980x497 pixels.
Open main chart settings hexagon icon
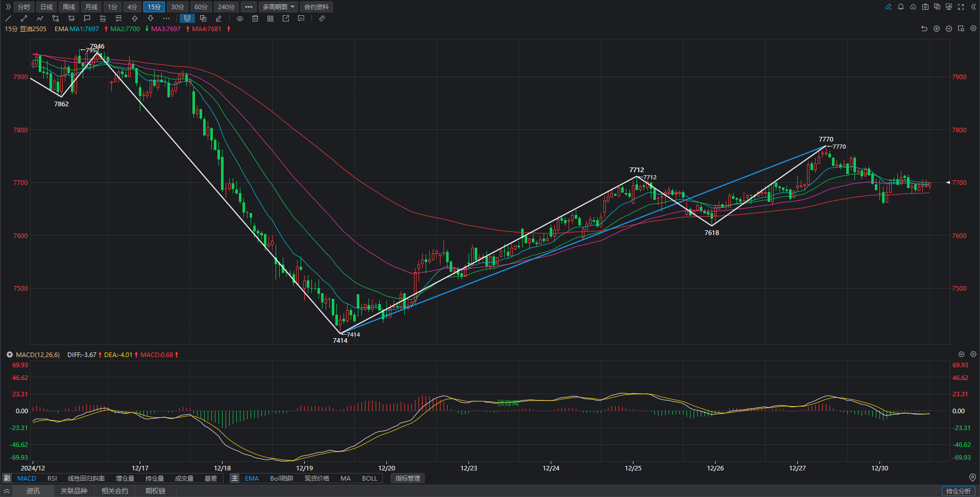(x=973, y=29)
